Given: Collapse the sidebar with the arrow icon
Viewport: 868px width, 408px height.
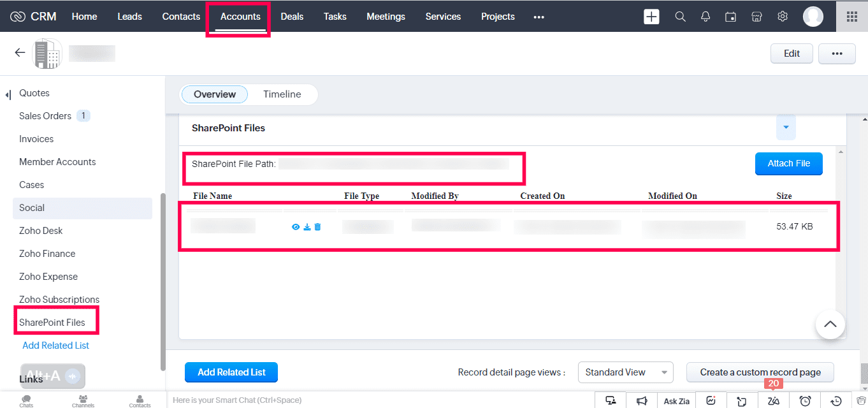Looking at the screenshot, I should click(8, 95).
